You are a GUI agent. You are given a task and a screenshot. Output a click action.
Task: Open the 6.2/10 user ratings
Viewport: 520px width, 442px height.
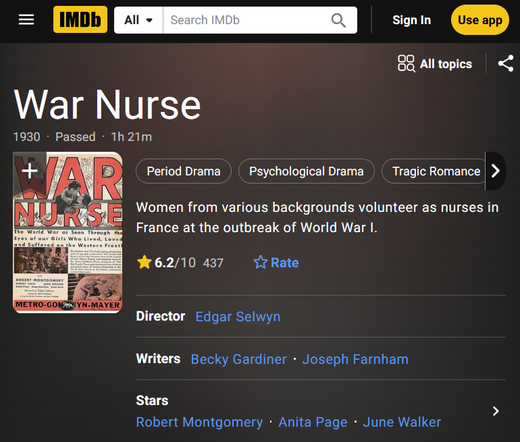point(180,262)
